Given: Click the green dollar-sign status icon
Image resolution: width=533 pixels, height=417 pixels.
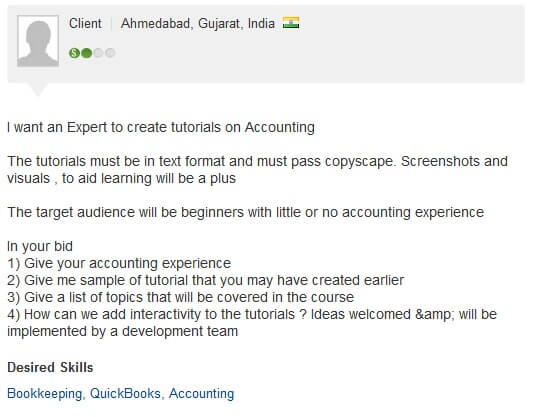Looking at the screenshot, I should (74, 53).
